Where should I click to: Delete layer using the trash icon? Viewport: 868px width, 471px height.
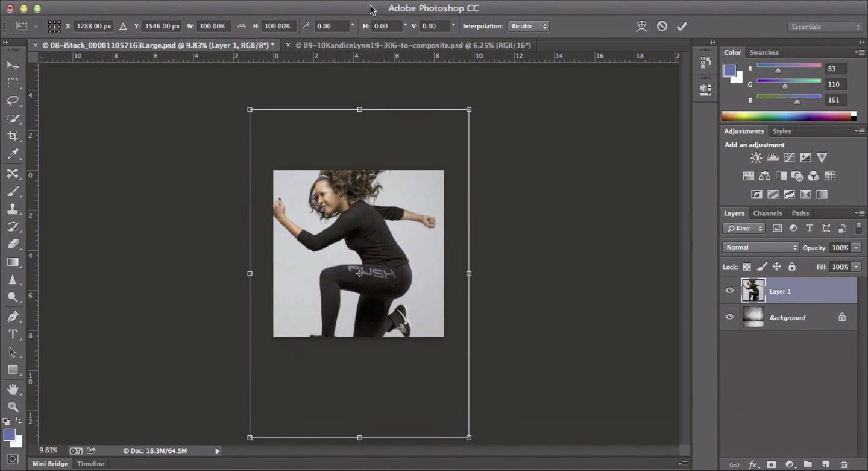[844, 464]
